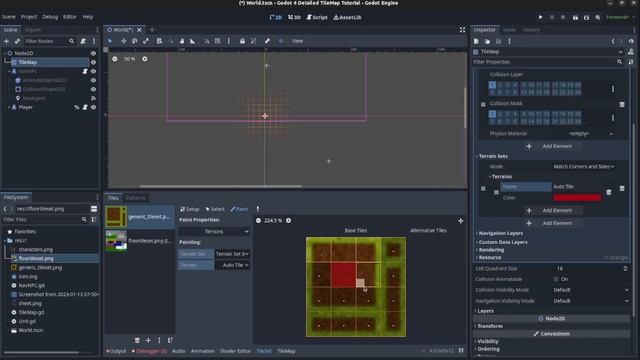The width and height of the screenshot is (640, 360).
Task: Switch to the TileMap bottom panel tab
Action: (286, 351)
